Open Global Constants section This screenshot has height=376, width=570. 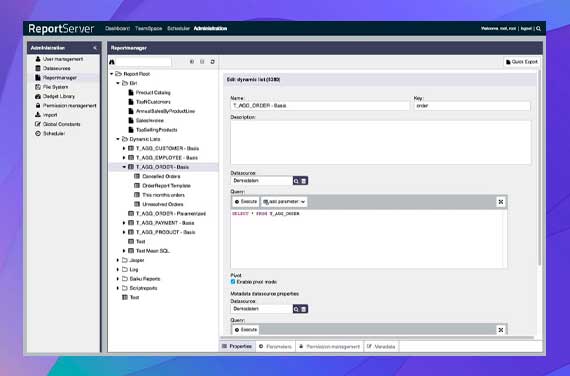pyautogui.click(x=61, y=124)
